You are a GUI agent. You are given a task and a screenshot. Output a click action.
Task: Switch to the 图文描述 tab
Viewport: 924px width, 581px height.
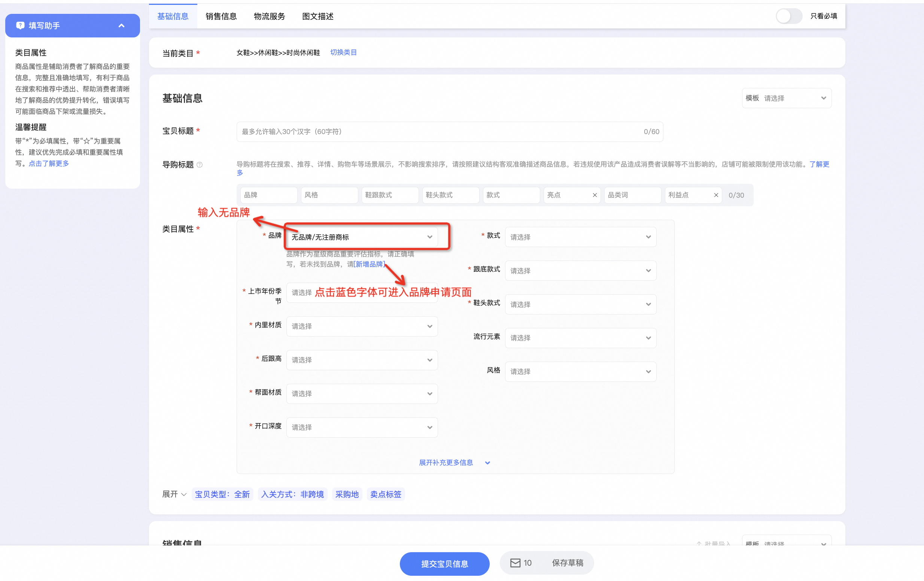(x=318, y=16)
